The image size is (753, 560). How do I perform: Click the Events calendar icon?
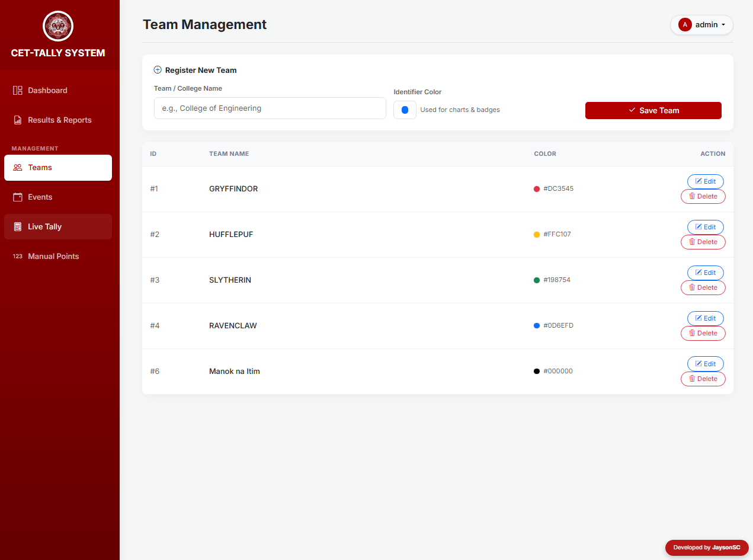pyautogui.click(x=17, y=197)
